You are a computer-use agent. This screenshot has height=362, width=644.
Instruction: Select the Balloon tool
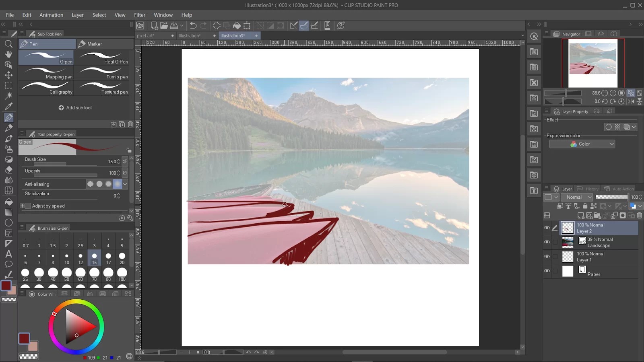(x=8, y=264)
